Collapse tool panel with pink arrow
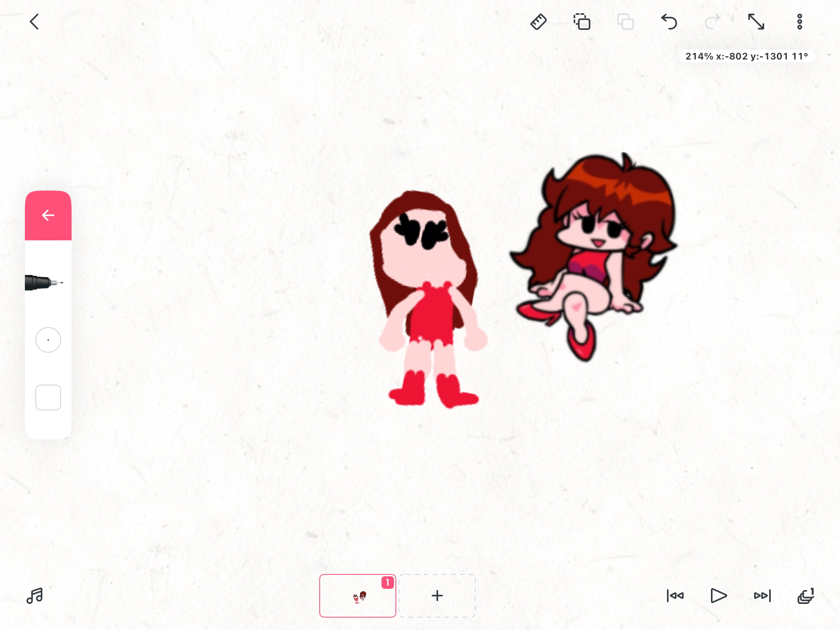 click(x=48, y=215)
